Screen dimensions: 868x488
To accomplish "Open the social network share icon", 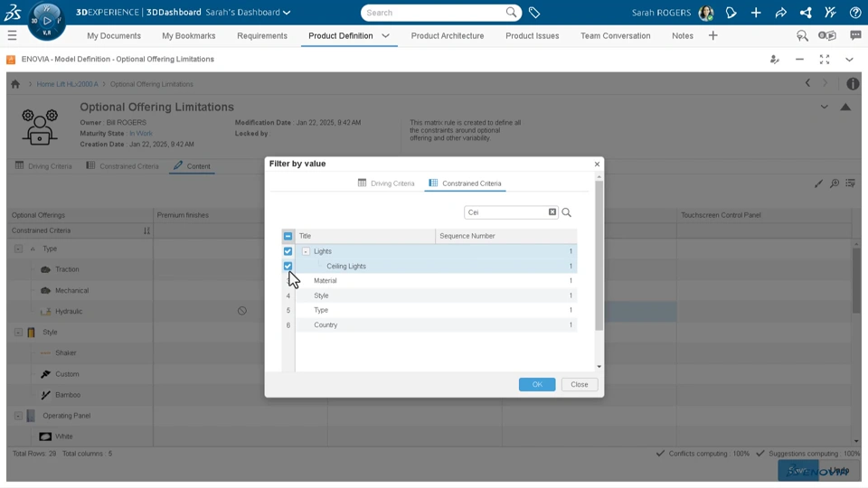I will 806,12.
